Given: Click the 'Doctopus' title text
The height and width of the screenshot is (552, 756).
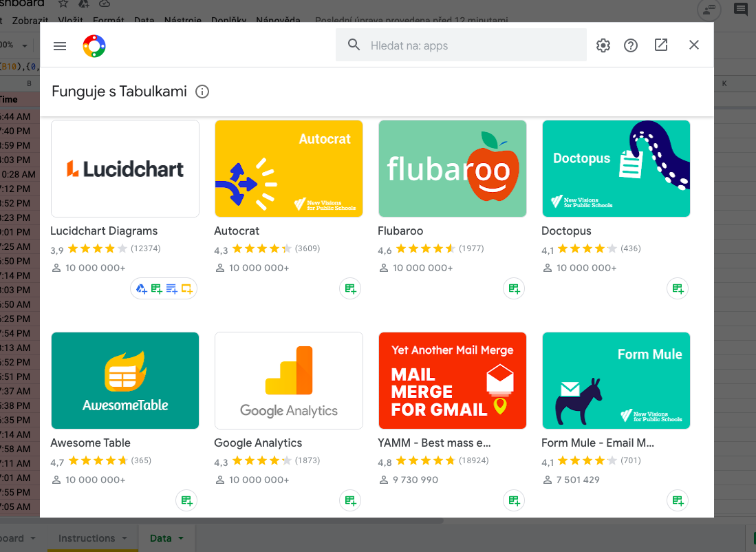Looking at the screenshot, I should pos(566,231).
